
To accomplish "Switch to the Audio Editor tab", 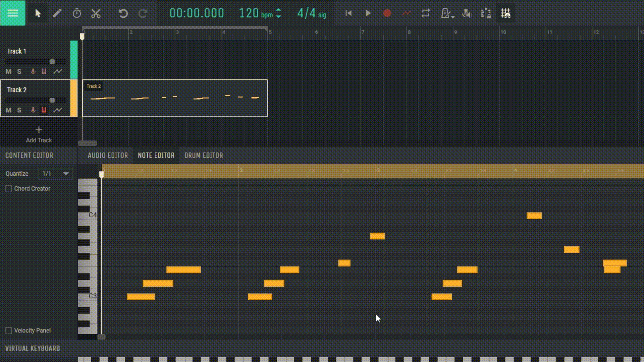I will (107, 155).
